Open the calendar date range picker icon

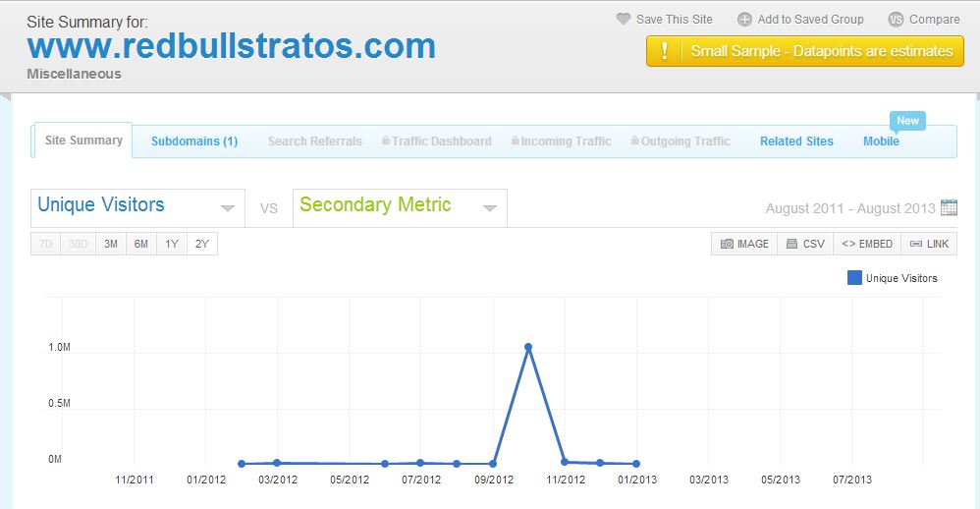949,207
